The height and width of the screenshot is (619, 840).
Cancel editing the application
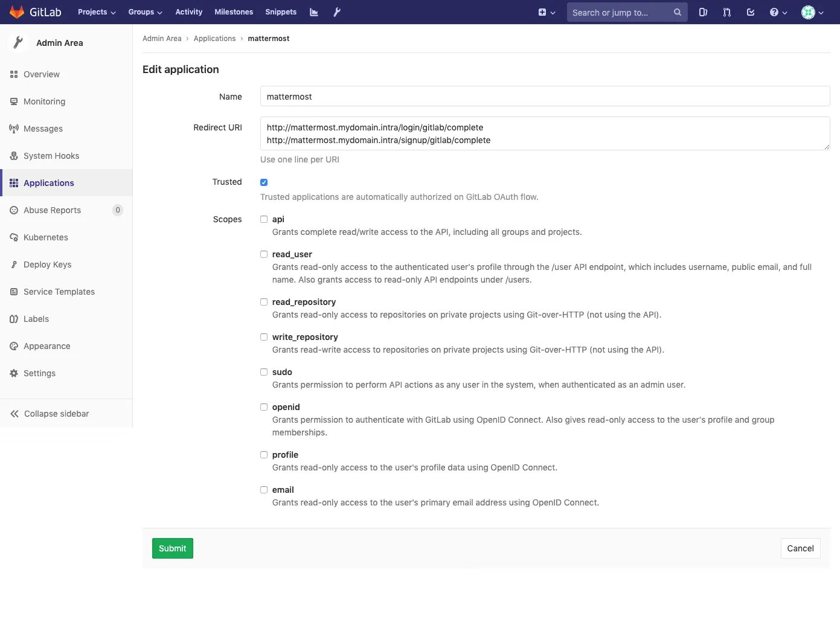point(800,548)
